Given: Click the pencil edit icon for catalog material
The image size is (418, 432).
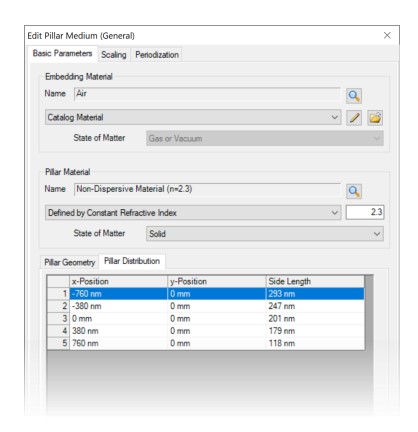Looking at the screenshot, I should pos(354,118).
